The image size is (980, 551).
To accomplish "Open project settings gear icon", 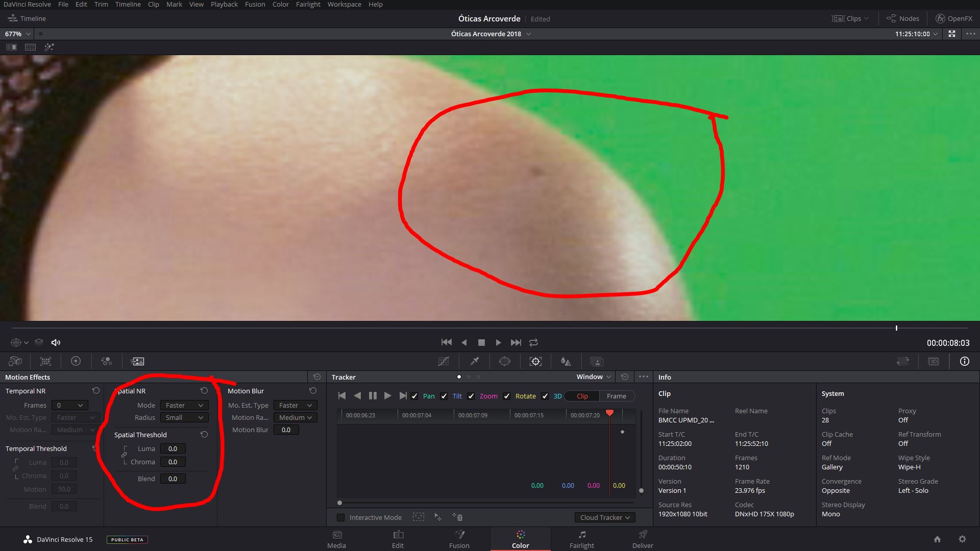I will [962, 539].
